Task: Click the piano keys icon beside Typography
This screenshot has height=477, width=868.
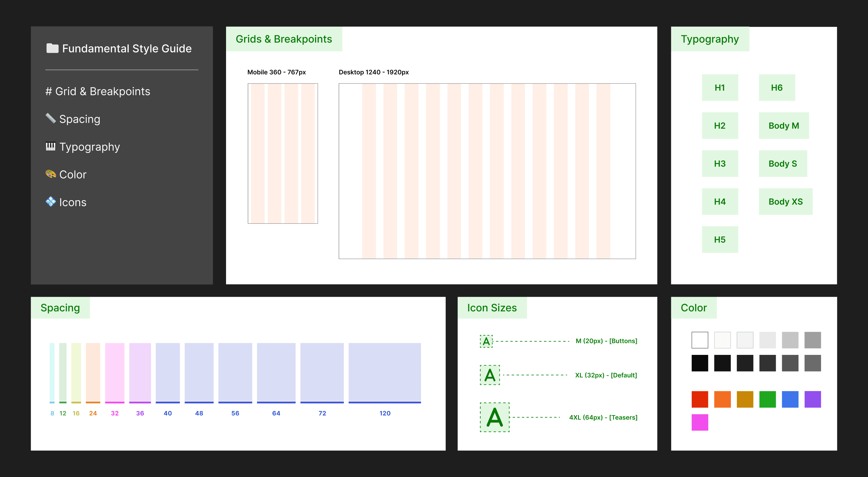Action: 51,146
